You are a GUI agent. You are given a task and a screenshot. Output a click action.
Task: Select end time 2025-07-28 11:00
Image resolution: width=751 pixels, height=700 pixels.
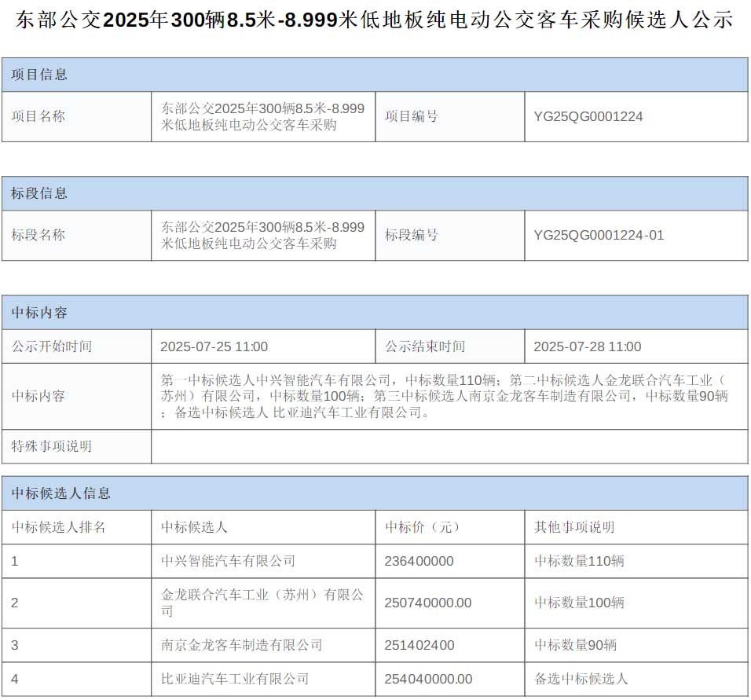(587, 346)
